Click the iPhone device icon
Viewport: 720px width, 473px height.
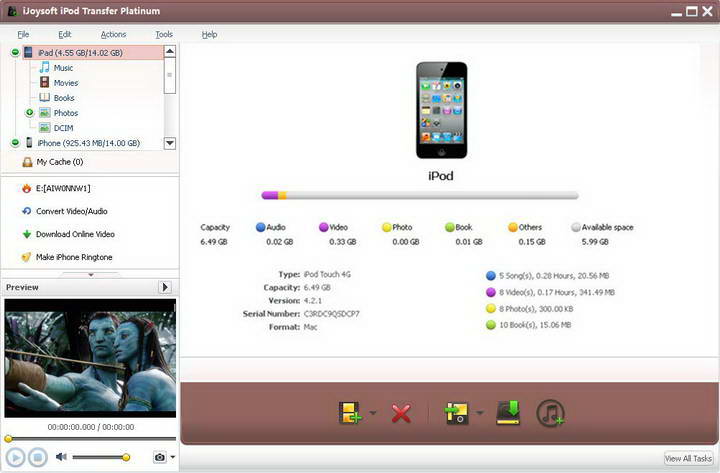(x=29, y=142)
